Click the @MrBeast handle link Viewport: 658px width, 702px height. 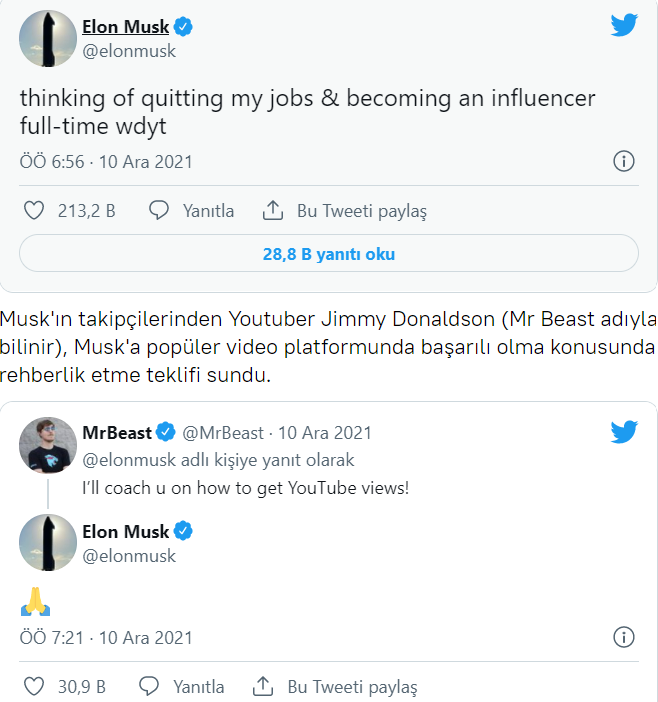(x=222, y=433)
